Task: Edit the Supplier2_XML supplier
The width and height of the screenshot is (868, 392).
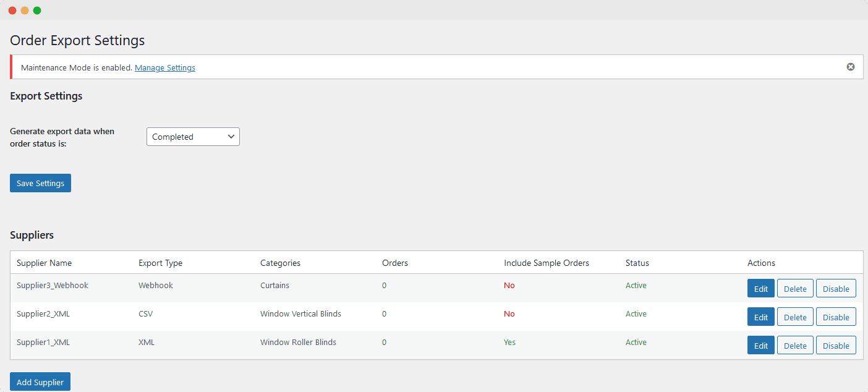Action: 760,317
